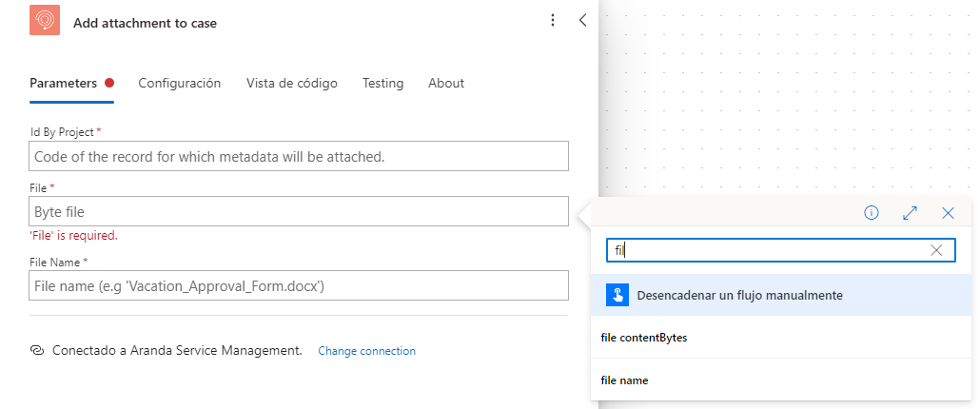Click the manual trigger hand icon

(x=617, y=296)
